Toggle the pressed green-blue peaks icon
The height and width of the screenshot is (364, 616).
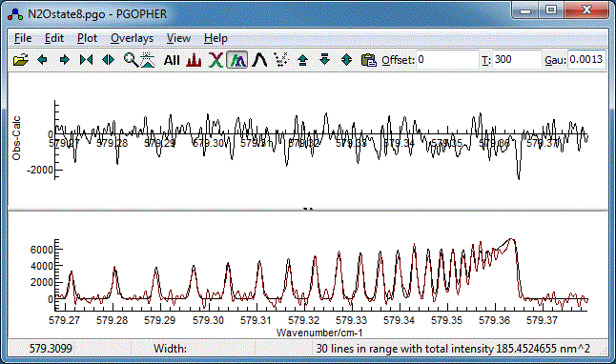(237, 60)
